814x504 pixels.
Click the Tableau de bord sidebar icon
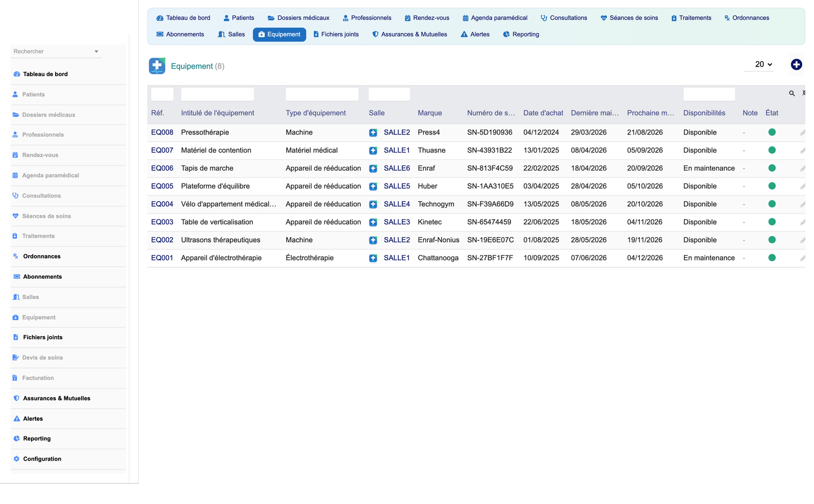tap(16, 74)
